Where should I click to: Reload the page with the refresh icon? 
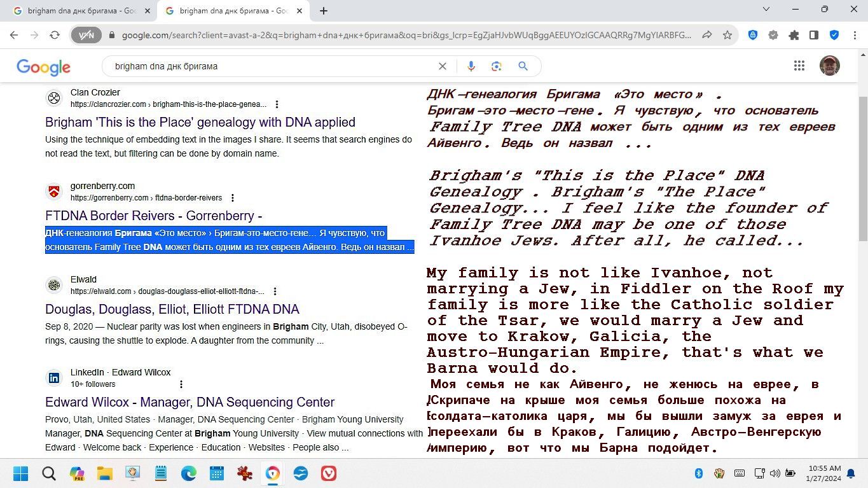point(55,36)
